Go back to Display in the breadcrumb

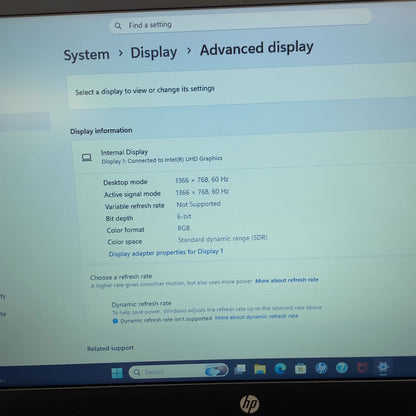coord(154,53)
